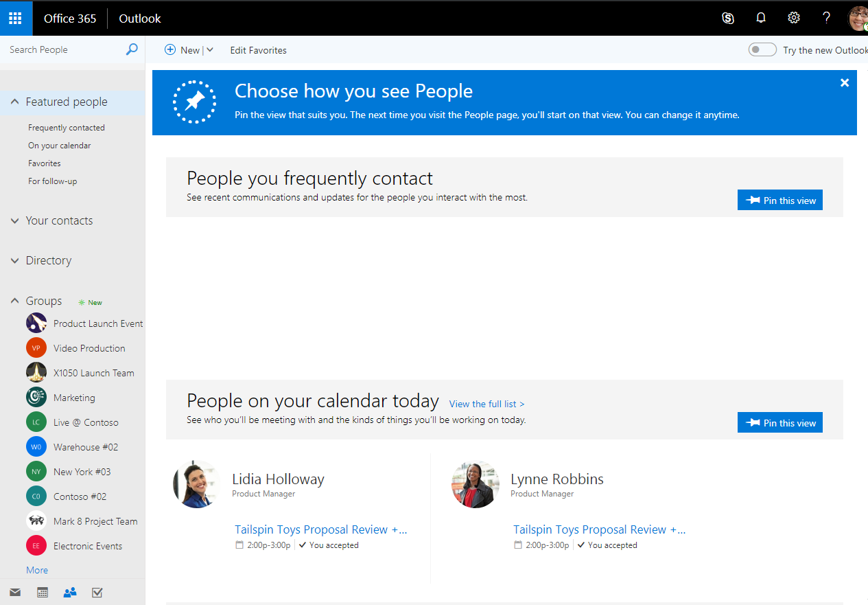Expand the Directory section
This screenshot has height=605, width=868.
click(x=14, y=260)
